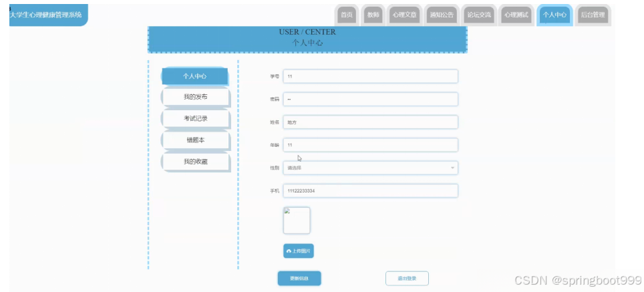Image resolution: width=644 pixels, height=292 pixels.
Task: Open the 首页 navigation tab
Action: [x=347, y=15]
